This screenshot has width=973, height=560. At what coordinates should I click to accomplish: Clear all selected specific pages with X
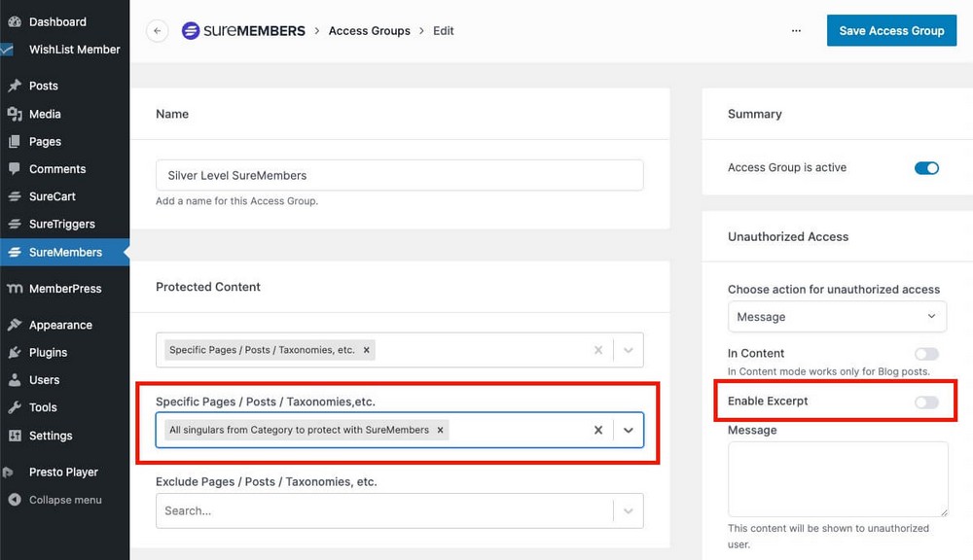pyautogui.click(x=598, y=430)
